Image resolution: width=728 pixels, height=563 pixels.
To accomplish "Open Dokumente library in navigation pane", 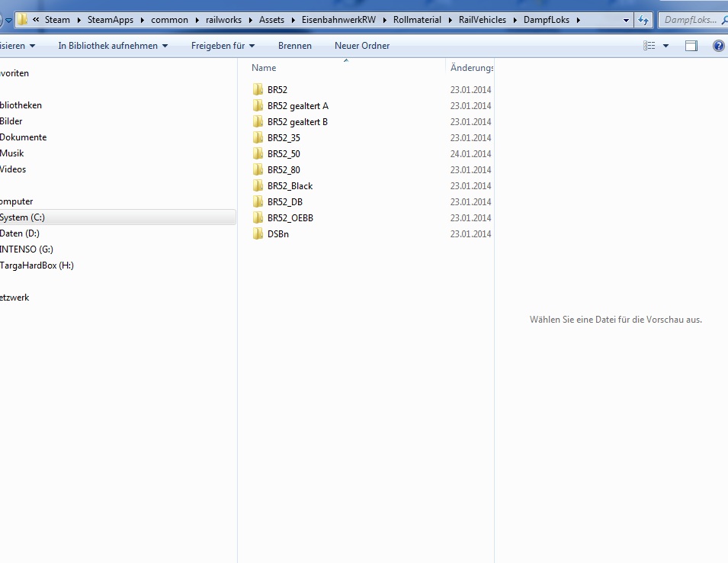I will [x=23, y=137].
